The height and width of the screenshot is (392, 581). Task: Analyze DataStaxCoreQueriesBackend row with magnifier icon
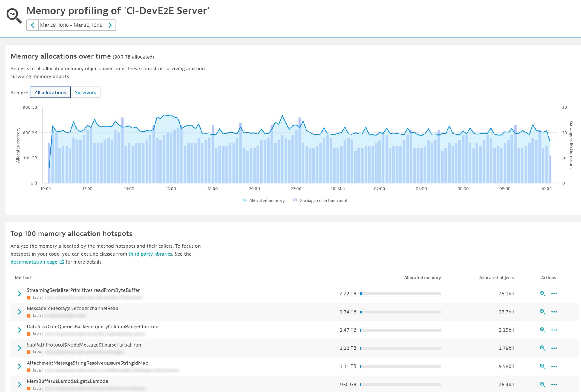pos(542,330)
